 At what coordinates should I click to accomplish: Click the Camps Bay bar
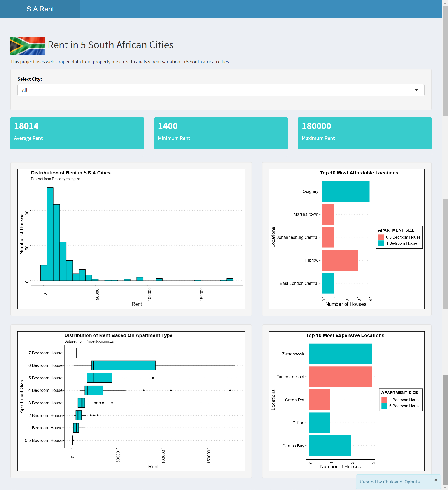tap(330, 446)
